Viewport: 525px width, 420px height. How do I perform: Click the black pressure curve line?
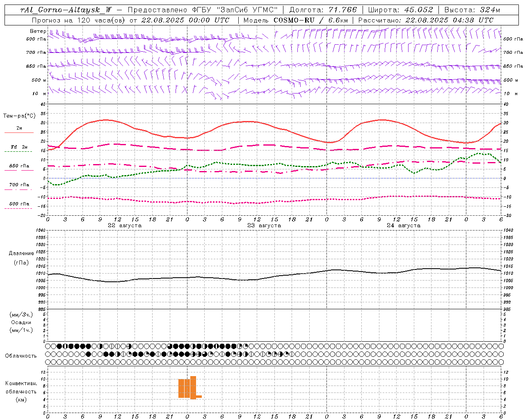[x=275, y=277]
